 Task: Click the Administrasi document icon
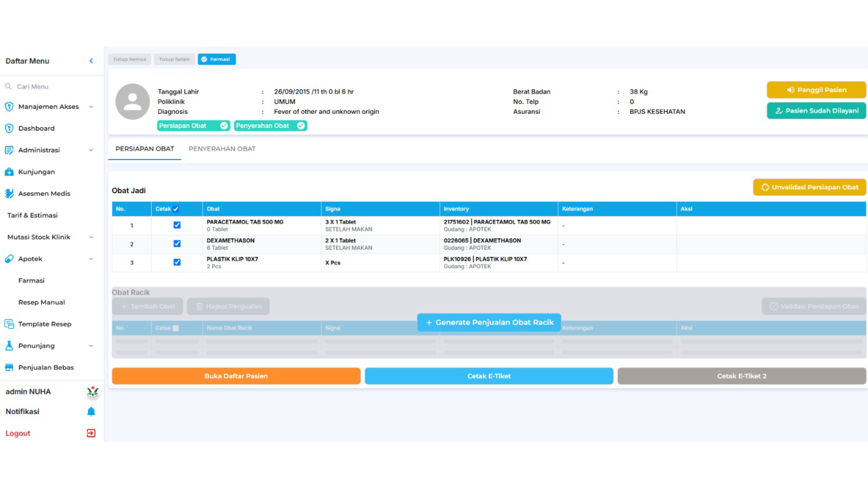[x=9, y=150]
